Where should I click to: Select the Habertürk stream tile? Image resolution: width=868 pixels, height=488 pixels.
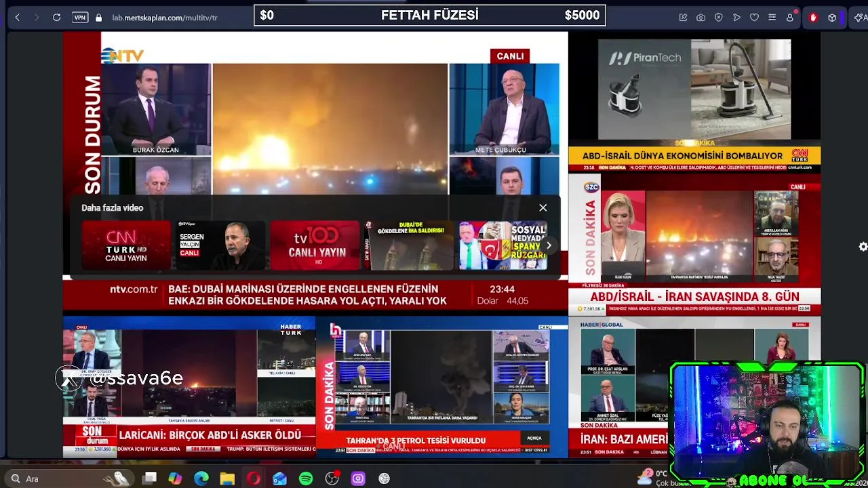[x=189, y=387]
